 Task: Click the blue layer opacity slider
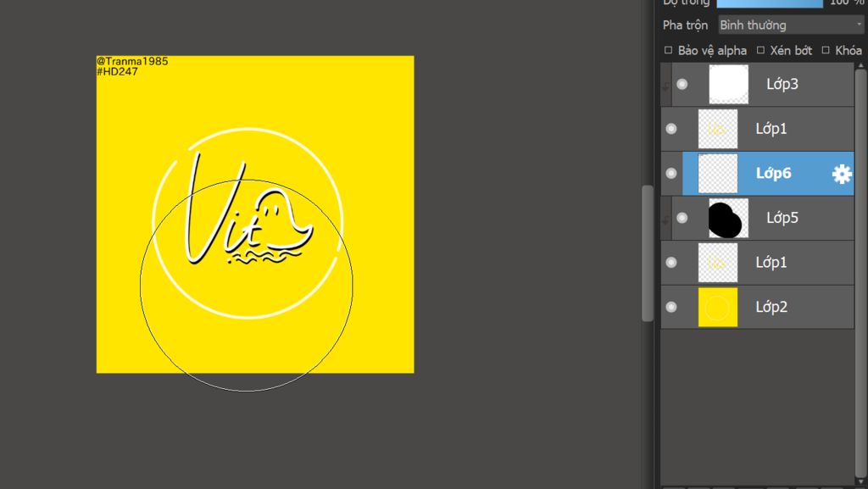pyautogui.click(x=770, y=3)
